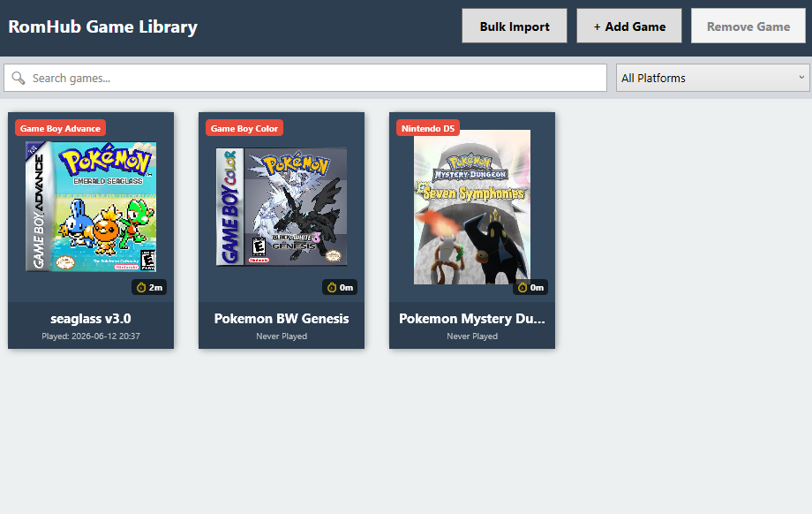
Task: Click the search magnifier icon
Action: tap(19, 79)
